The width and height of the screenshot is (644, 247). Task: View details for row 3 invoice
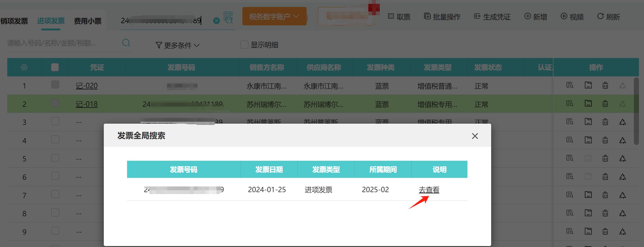(x=570, y=122)
